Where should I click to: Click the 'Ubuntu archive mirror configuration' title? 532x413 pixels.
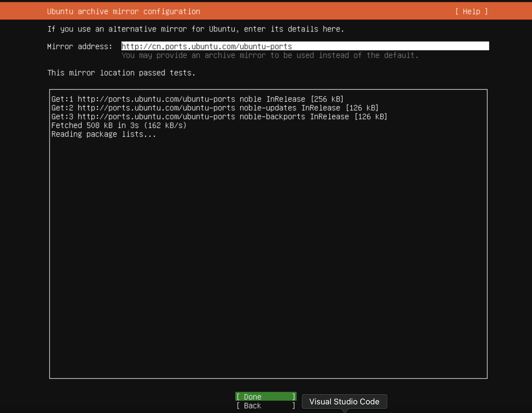click(x=124, y=12)
